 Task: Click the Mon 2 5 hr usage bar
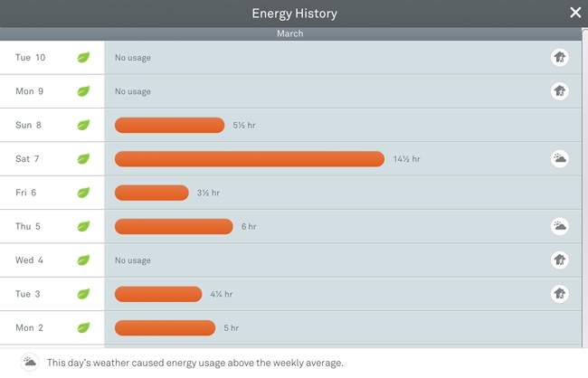[165, 327]
